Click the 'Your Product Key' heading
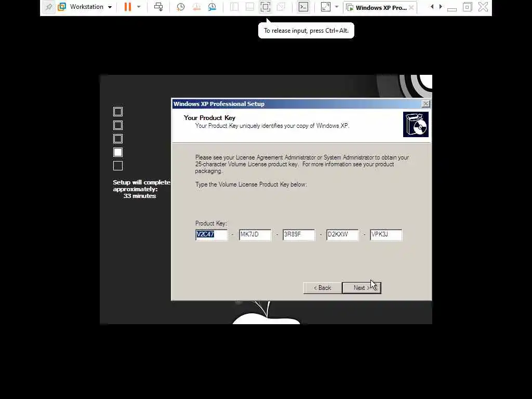 point(209,118)
